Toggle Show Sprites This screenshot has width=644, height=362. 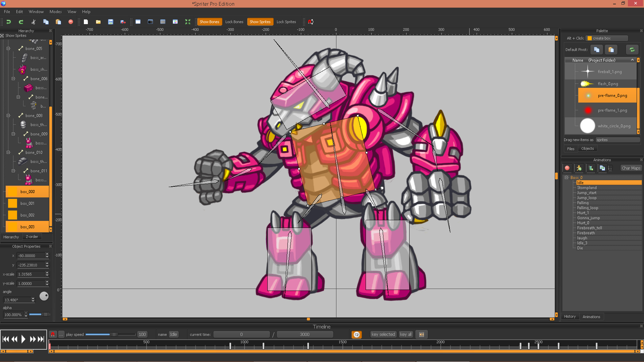[260, 21]
